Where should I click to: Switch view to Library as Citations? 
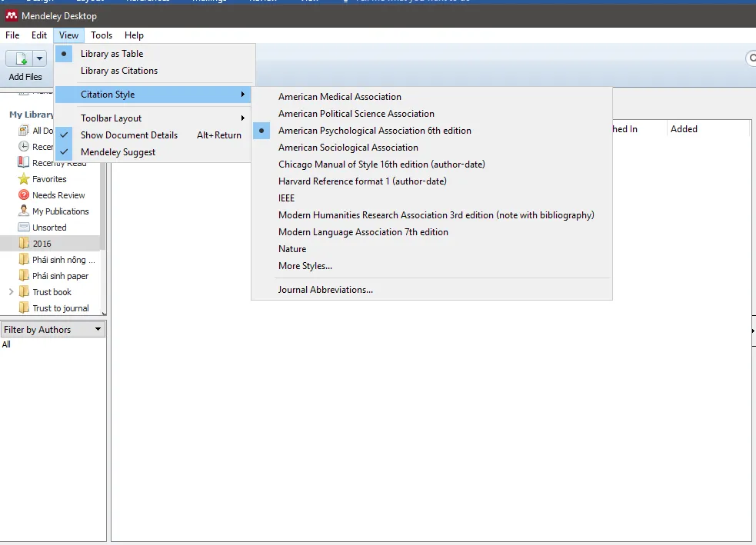119,71
